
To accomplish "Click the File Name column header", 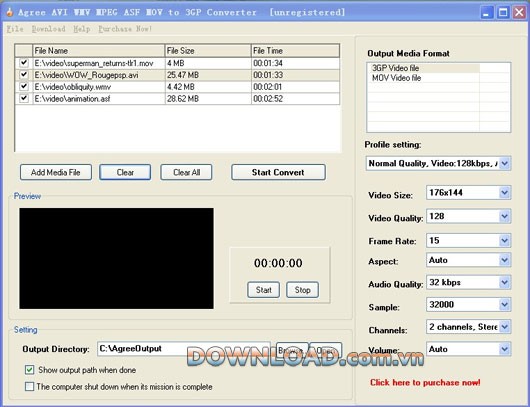I will coord(98,51).
